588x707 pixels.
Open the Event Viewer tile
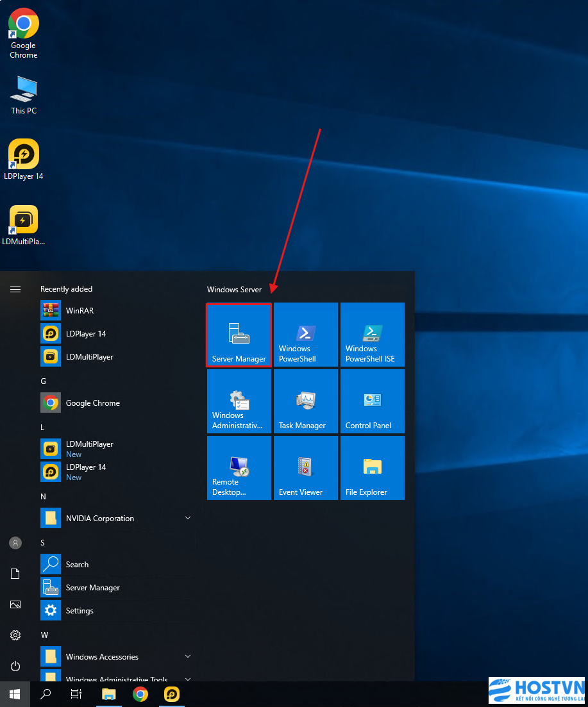(x=306, y=467)
